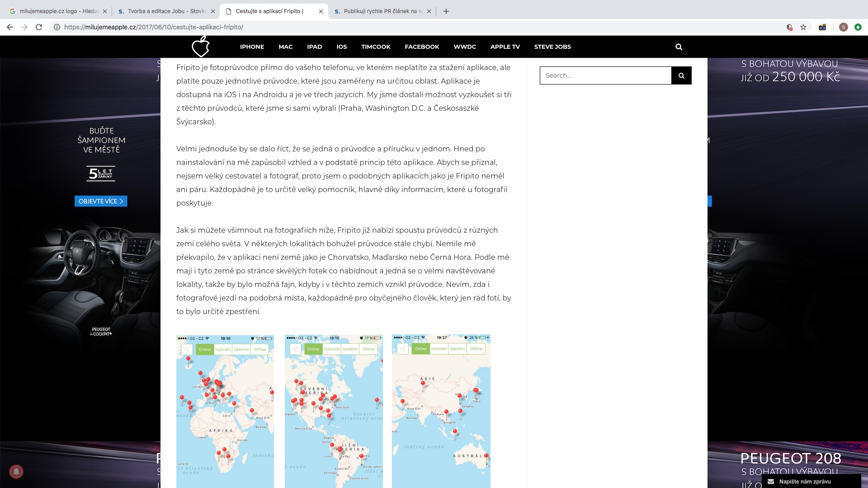Click the user profile avatar icon
The height and width of the screenshot is (488, 868).
843,27
